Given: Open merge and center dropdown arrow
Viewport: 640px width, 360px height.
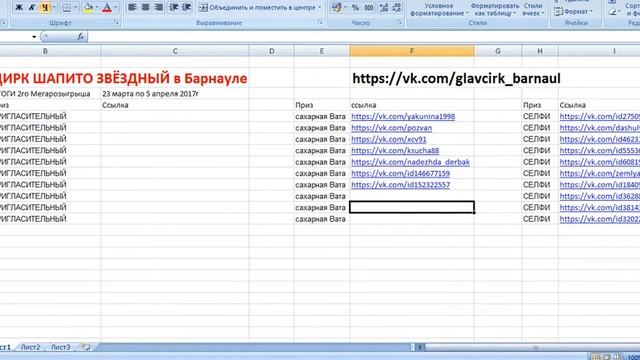Looking at the screenshot, I should pos(320,7).
